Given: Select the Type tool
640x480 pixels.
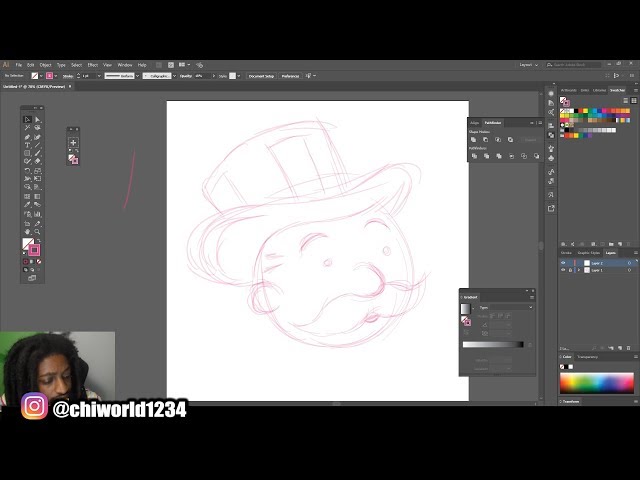Looking at the screenshot, I should (x=27, y=145).
